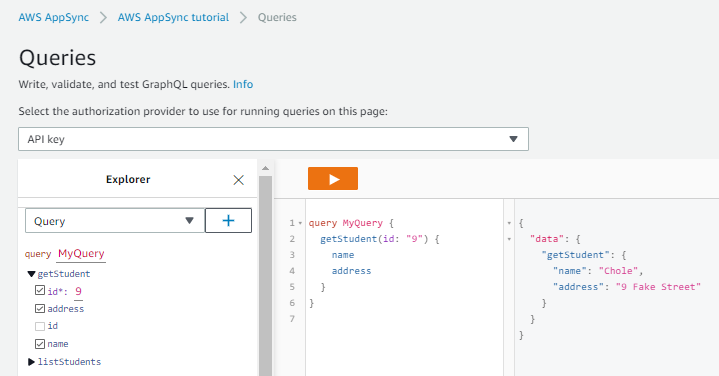Image resolution: width=719 pixels, height=376 pixels.
Task: Click the Explorer panel title
Action: pyautogui.click(x=128, y=179)
